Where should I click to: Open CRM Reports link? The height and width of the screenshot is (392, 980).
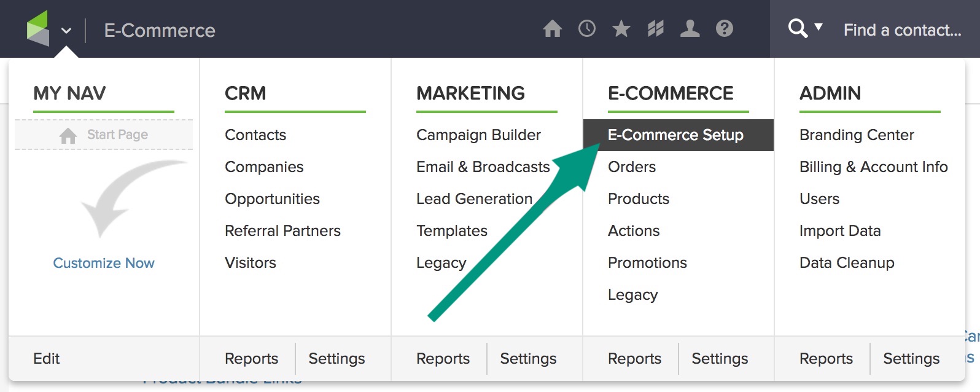point(251,358)
